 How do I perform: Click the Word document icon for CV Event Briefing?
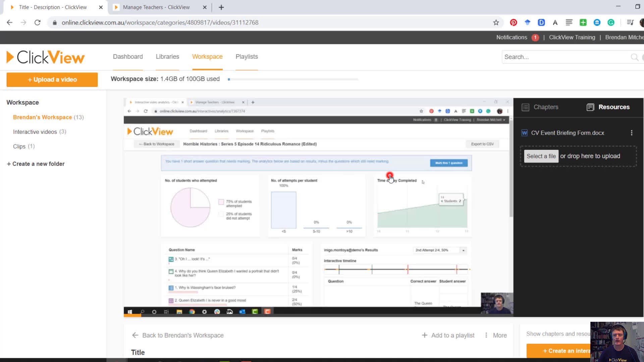click(x=524, y=133)
